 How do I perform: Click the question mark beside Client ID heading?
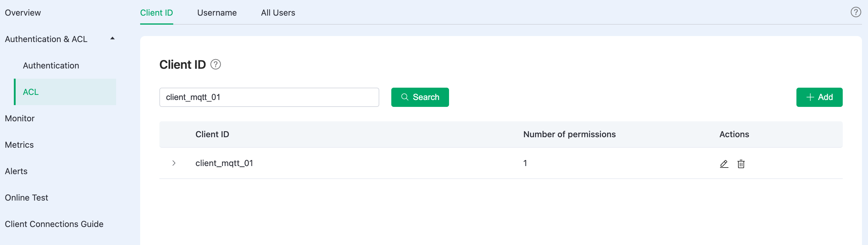point(215,64)
